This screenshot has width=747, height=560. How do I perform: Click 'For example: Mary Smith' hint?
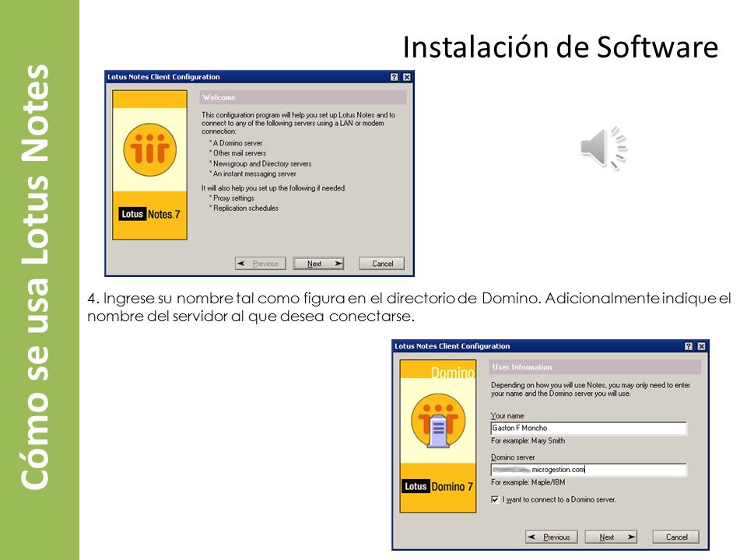click(528, 441)
